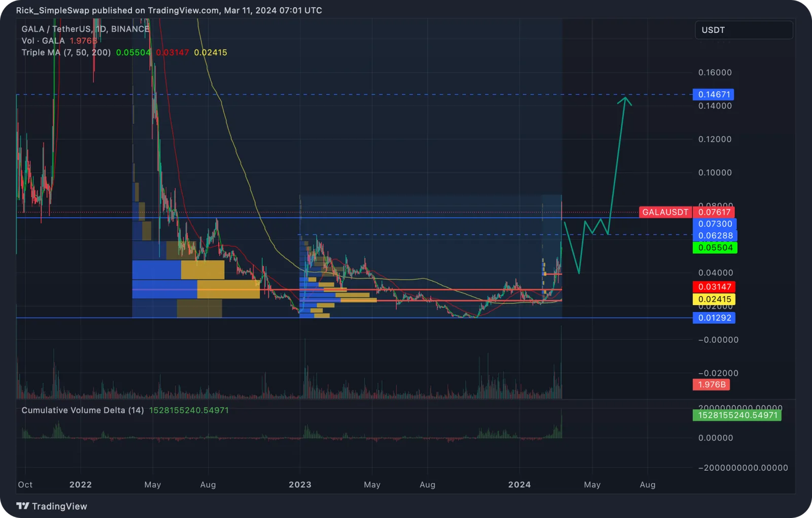The image size is (812, 518).
Task: Click the Triple MA (7, 50, 200) indicator label
Action: point(66,52)
